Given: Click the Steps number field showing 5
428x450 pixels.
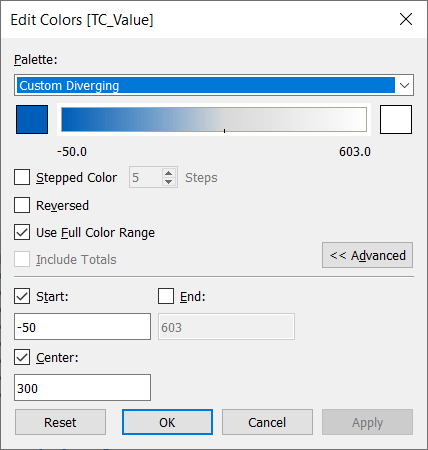Looking at the screenshot, I should (x=146, y=177).
